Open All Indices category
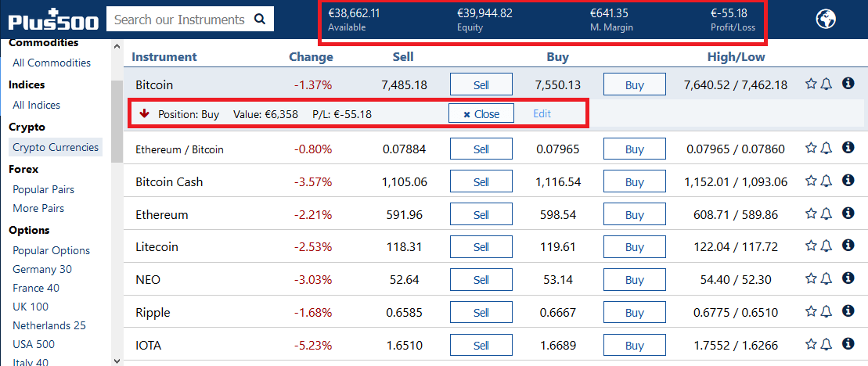Image resolution: width=868 pixels, height=366 pixels. tap(37, 105)
